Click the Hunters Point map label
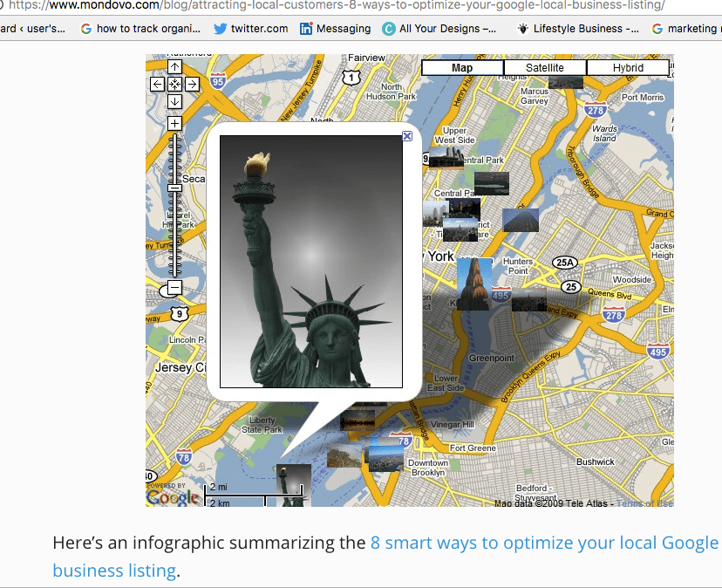 [x=518, y=266]
